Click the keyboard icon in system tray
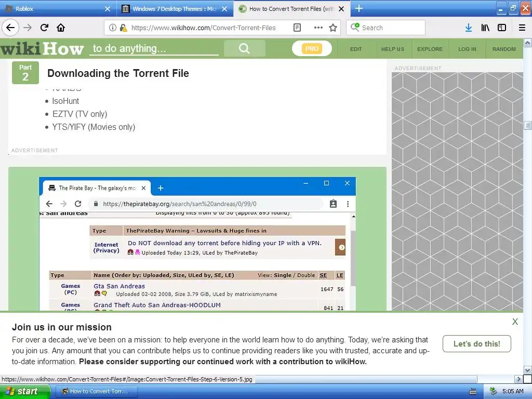Viewport: 532px width, 399px height. click(x=472, y=392)
